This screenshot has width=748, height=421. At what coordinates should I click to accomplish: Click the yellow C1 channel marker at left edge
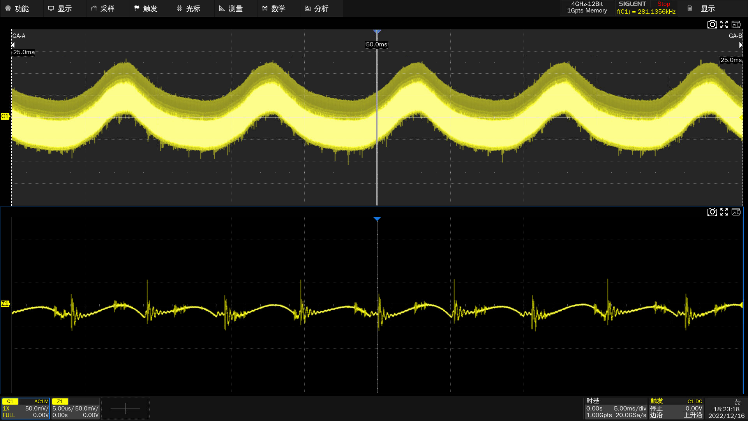pyautogui.click(x=5, y=116)
